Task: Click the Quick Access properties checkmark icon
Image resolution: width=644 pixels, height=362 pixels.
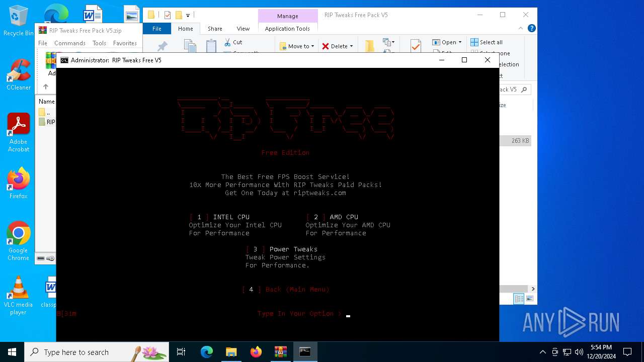Action: (168, 15)
